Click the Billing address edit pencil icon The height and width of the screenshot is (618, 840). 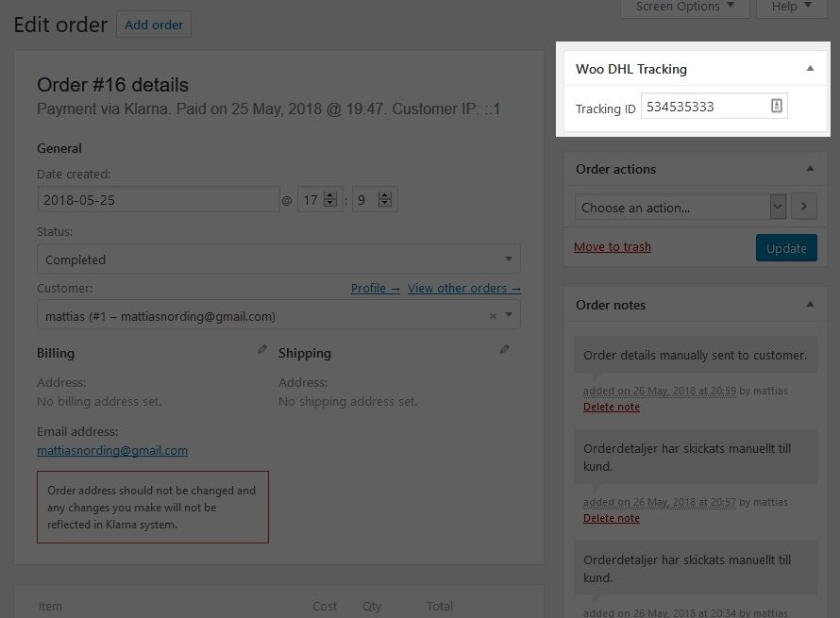pyautogui.click(x=262, y=350)
